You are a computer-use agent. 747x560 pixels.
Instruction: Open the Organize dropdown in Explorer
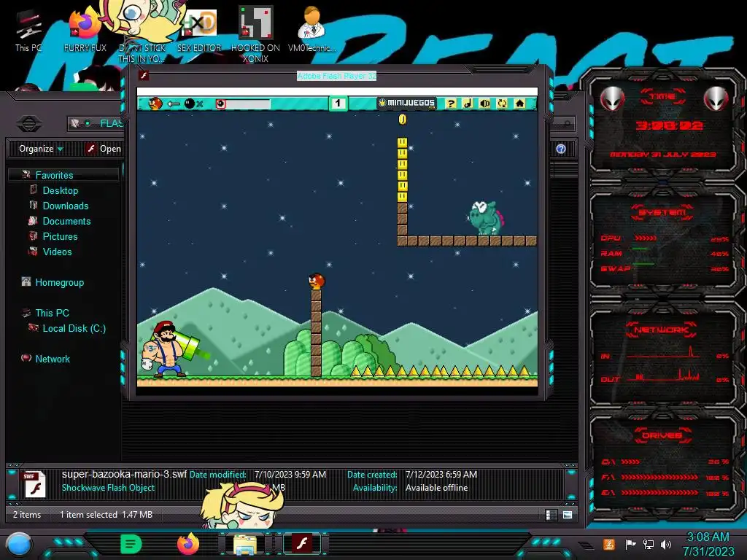coord(41,149)
